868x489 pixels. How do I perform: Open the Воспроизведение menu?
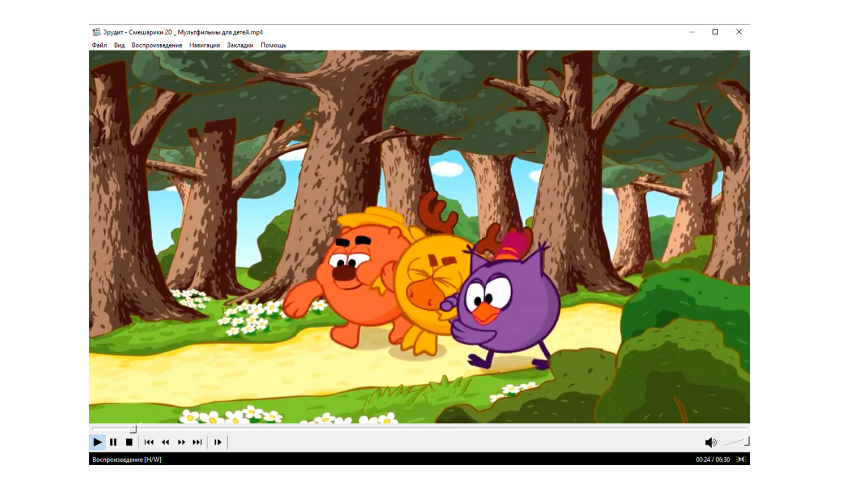pyautogui.click(x=157, y=45)
